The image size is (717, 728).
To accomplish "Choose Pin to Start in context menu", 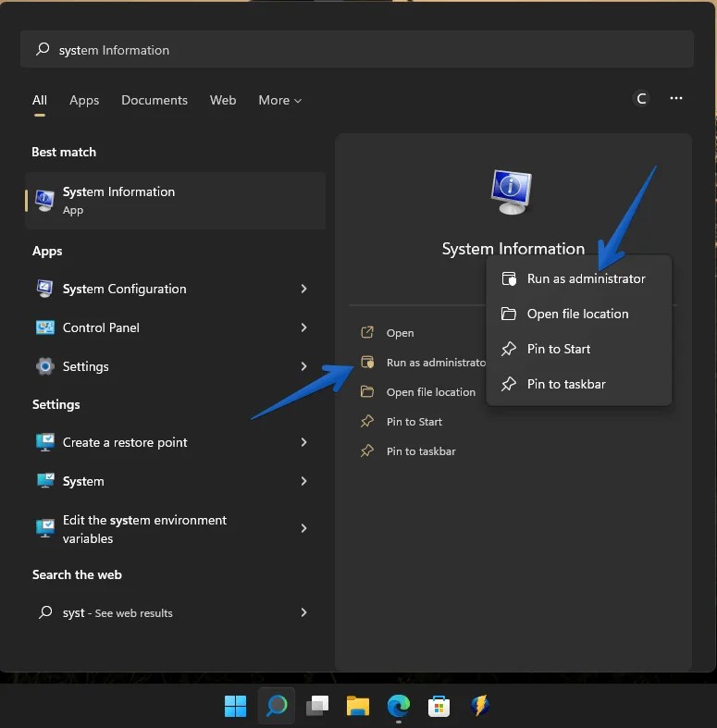I will coord(578,349).
